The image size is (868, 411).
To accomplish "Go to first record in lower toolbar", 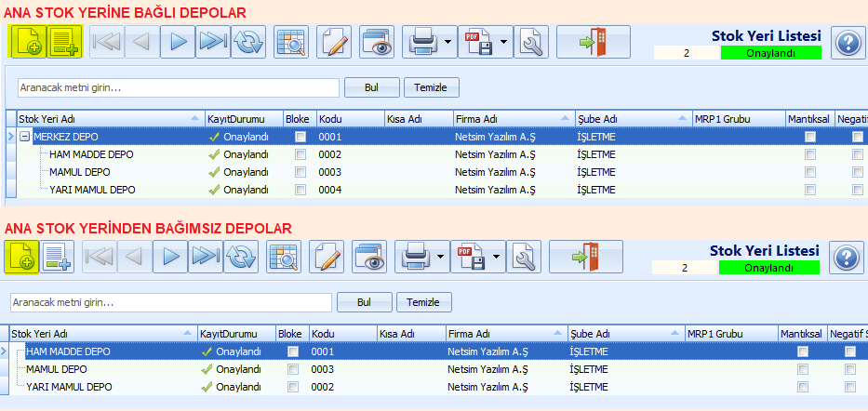I will (x=100, y=257).
